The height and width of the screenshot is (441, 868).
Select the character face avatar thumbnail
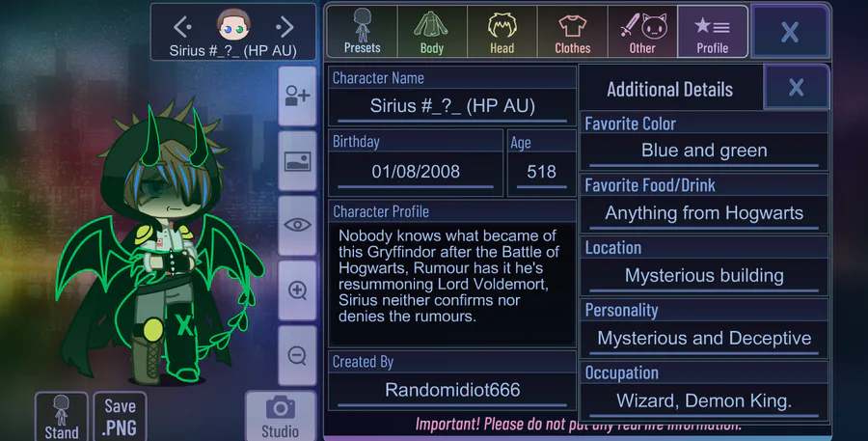pos(233,25)
